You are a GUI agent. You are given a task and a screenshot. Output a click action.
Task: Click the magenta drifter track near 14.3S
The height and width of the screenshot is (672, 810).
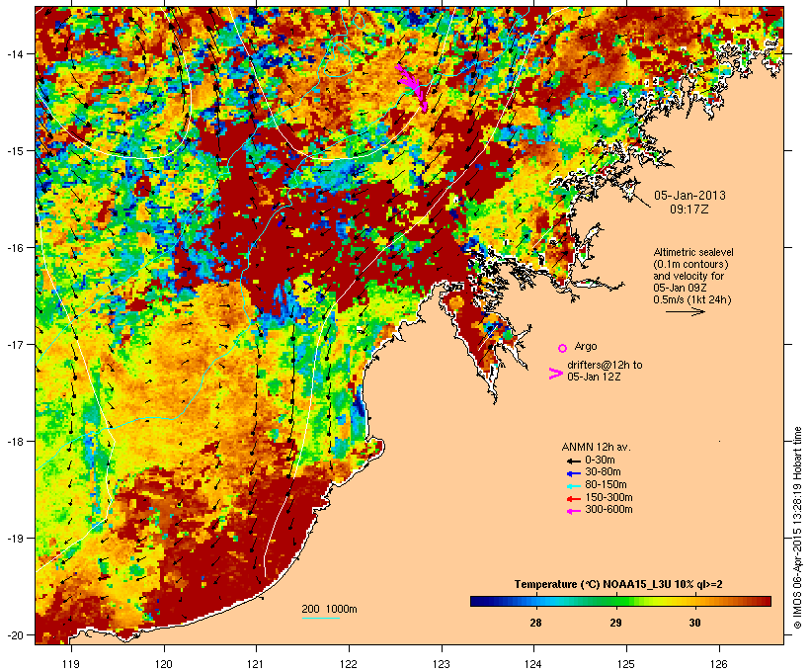412,85
